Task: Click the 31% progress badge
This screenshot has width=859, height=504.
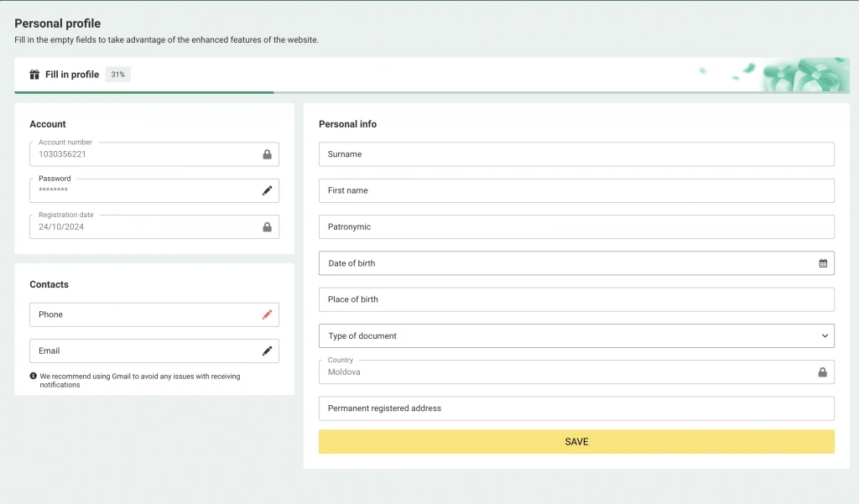Action: tap(118, 75)
